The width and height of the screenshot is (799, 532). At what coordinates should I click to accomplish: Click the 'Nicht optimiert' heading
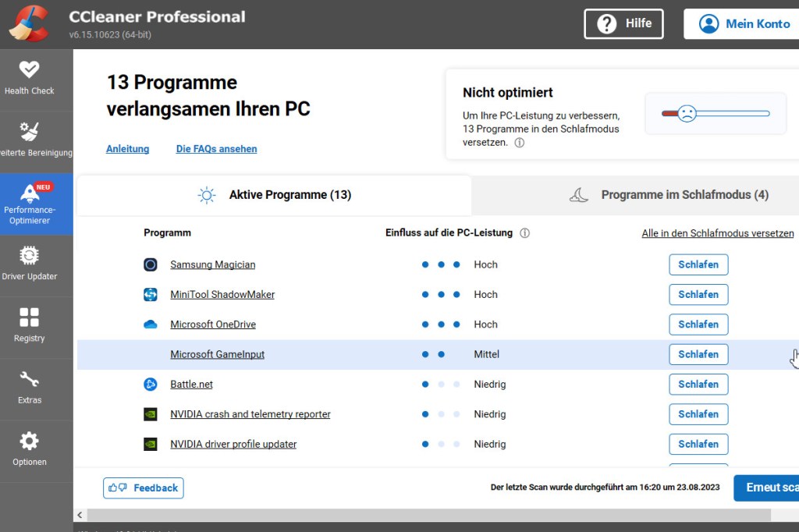507,93
